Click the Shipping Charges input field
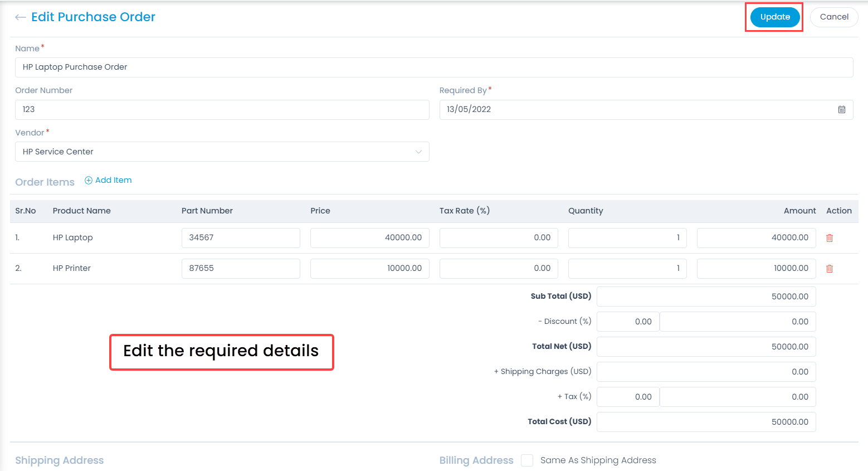 click(705, 372)
